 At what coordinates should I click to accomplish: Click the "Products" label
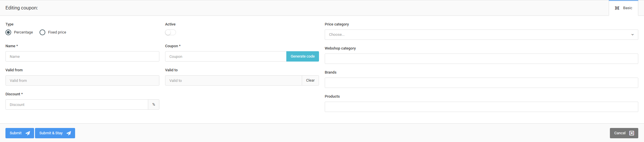(332, 96)
